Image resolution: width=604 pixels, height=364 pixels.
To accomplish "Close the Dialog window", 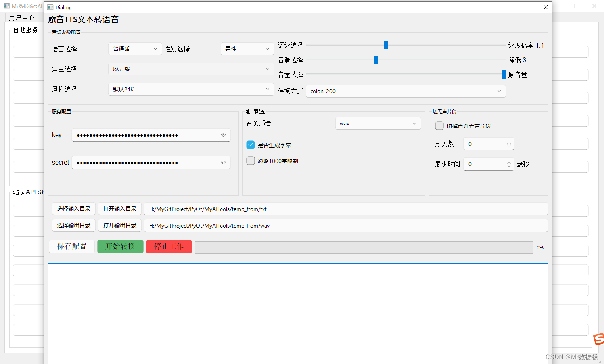I will [x=545, y=7].
